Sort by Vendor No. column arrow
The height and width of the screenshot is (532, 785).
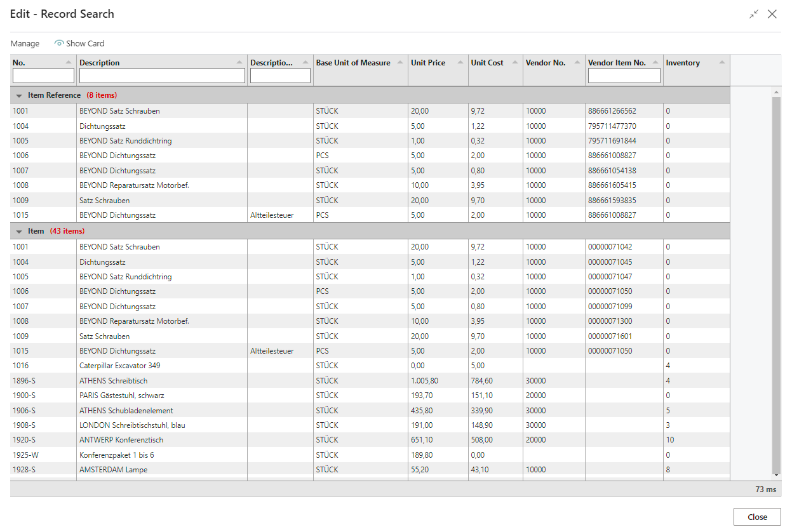[x=577, y=62]
